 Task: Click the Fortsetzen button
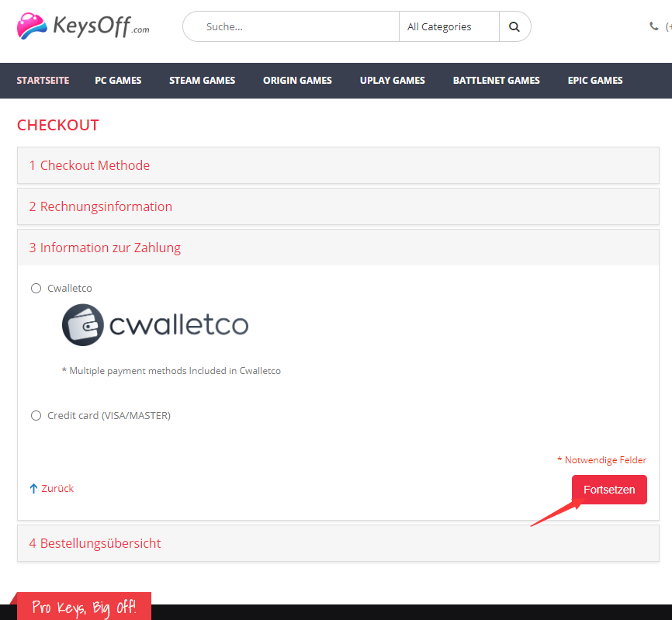(609, 490)
